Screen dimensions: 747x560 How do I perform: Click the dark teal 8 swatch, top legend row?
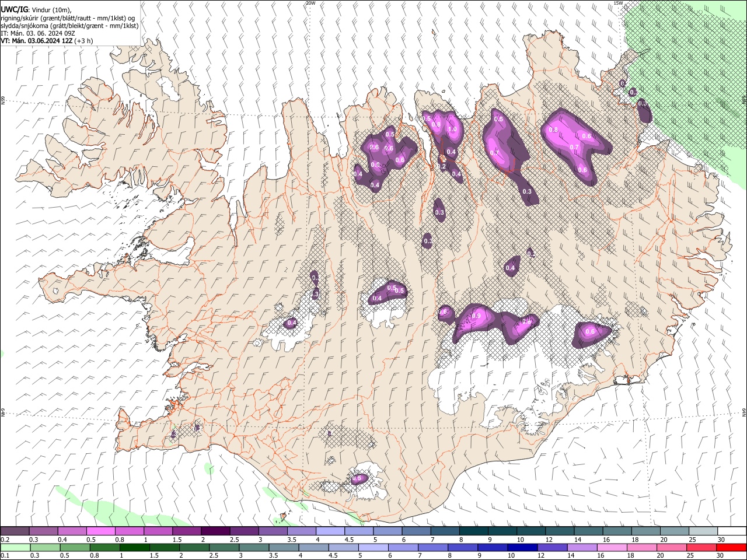473,531
